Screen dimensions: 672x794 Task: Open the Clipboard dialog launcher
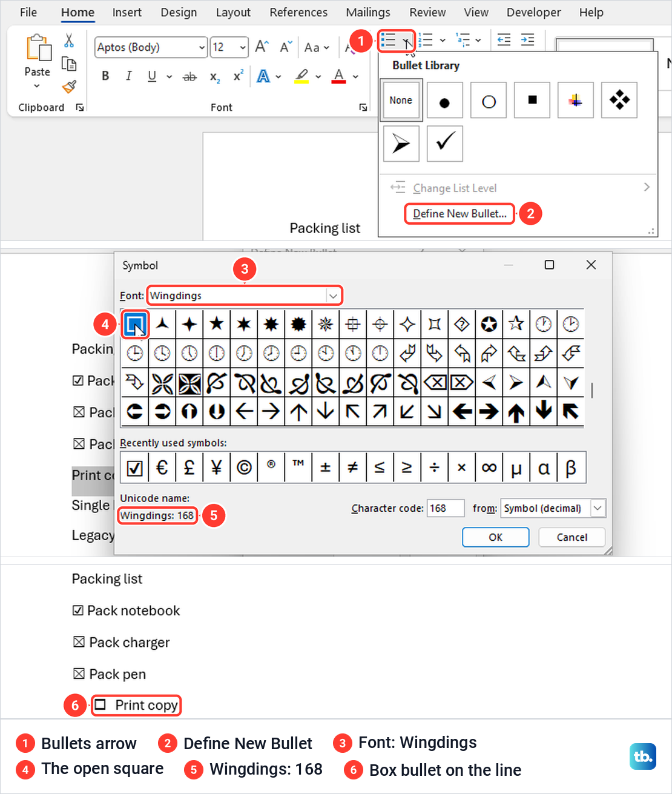[x=79, y=107]
